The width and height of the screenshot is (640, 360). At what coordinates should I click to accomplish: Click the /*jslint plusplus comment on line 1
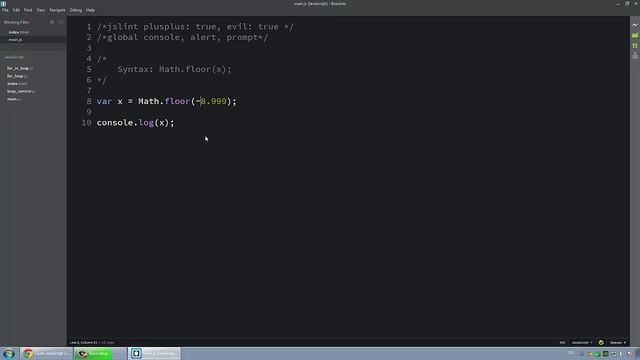(195, 27)
